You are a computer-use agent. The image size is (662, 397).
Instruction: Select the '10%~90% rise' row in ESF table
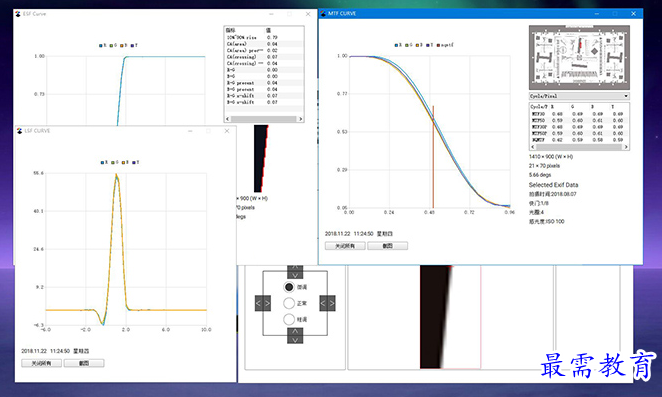(x=264, y=38)
